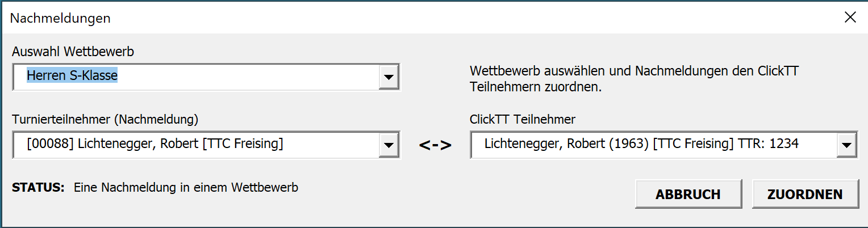The image size is (868, 228).
Task: Click the Auswahl Wettbewerb label
Action: click(x=73, y=52)
